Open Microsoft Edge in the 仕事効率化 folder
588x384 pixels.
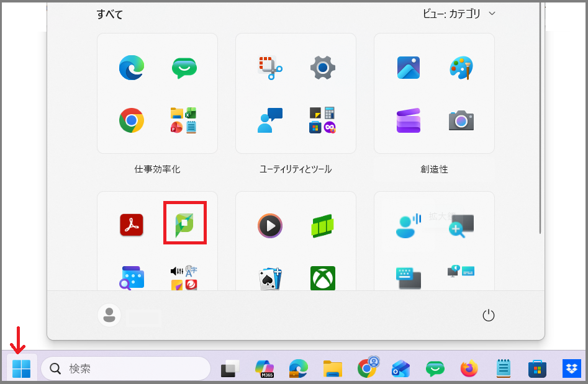[x=131, y=68]
